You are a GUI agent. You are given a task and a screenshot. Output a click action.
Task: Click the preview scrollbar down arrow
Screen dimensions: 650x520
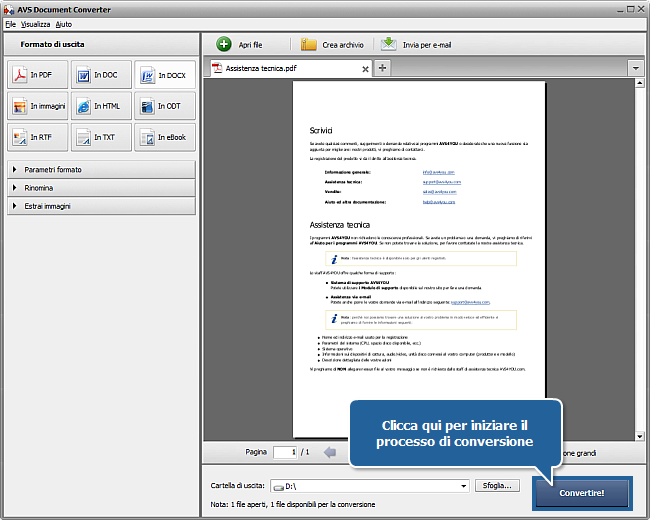tap(640, 436)
